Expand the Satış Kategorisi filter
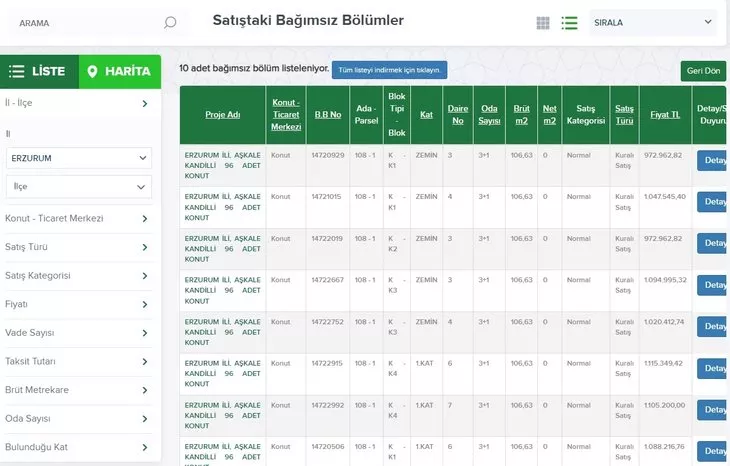The height and width of the screenshot is (466, 730). coord(80,276)
